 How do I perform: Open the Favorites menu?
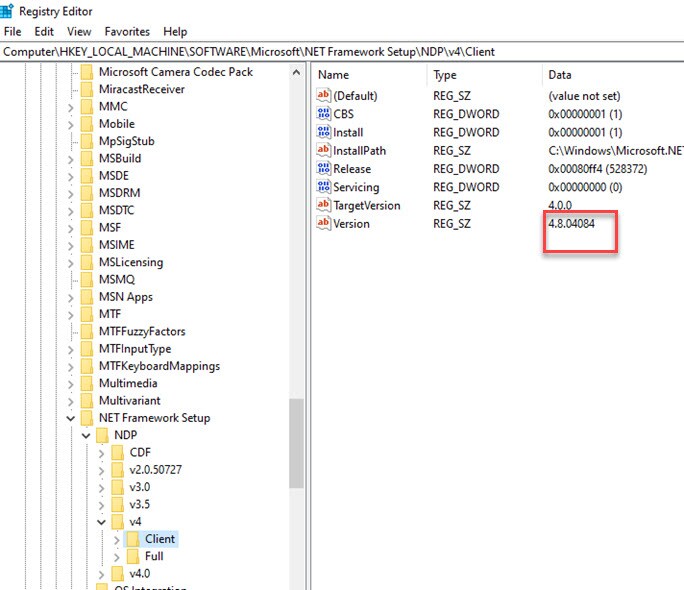pos(127,32)
